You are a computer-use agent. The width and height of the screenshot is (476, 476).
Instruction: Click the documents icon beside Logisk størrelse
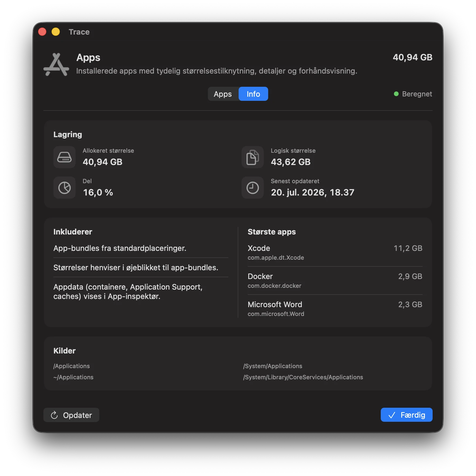pos(253,157)
